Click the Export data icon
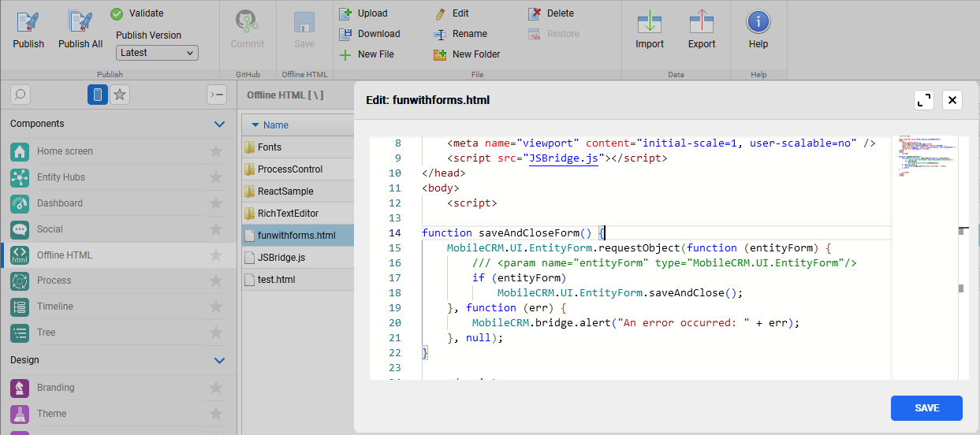The image size is (980, 435). (701, 23)
